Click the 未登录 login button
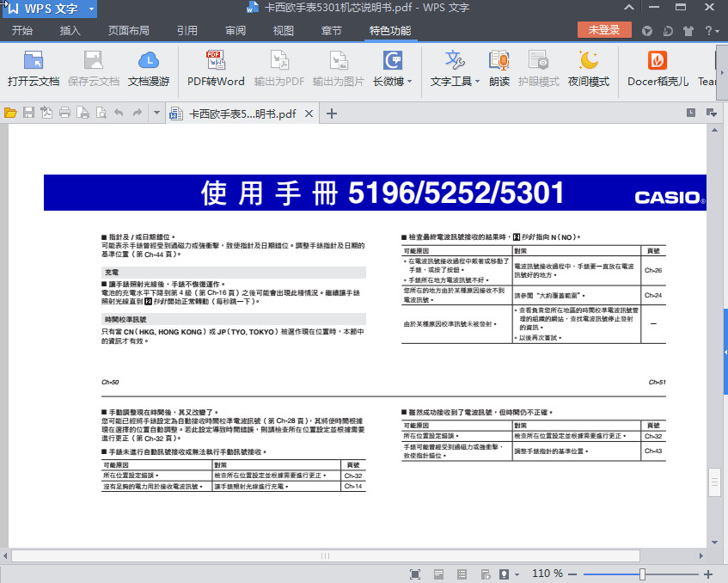The width and height of the screenshot is (728, 583). pyautogui.click(x=604, y=30)
